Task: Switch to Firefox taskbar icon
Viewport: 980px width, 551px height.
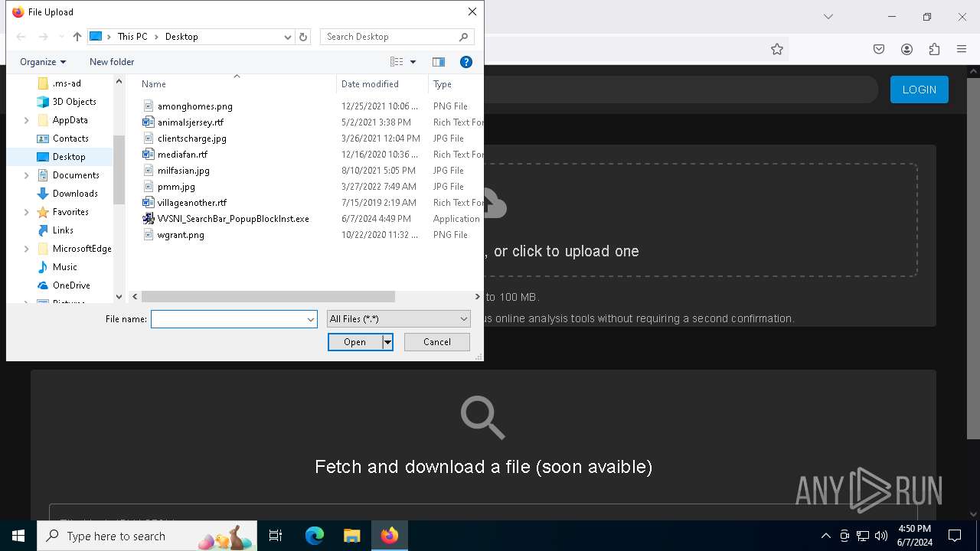Action: click(x=390, y=536)
